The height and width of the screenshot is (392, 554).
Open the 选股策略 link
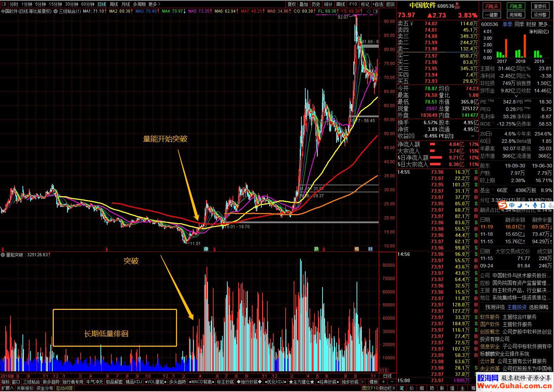tap(539, 307)
